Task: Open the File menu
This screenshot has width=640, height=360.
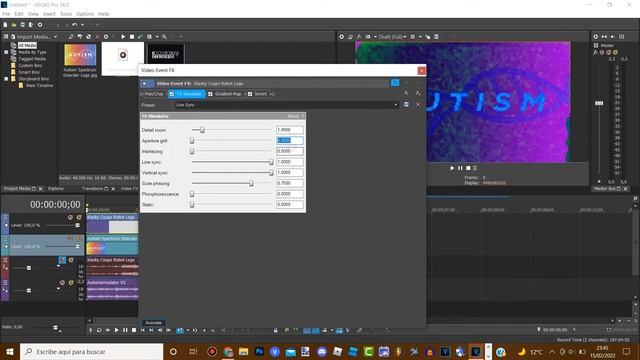Action: pos(6,14)
